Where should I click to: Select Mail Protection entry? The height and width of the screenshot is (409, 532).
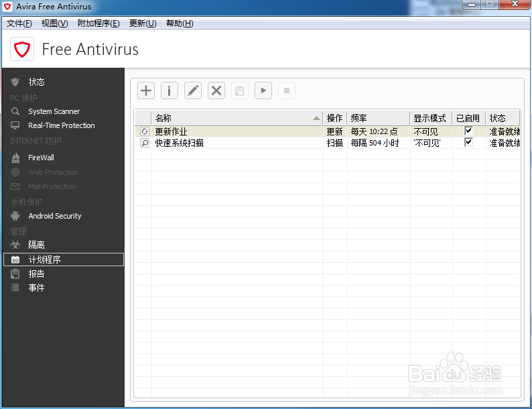tap(52, 186)
